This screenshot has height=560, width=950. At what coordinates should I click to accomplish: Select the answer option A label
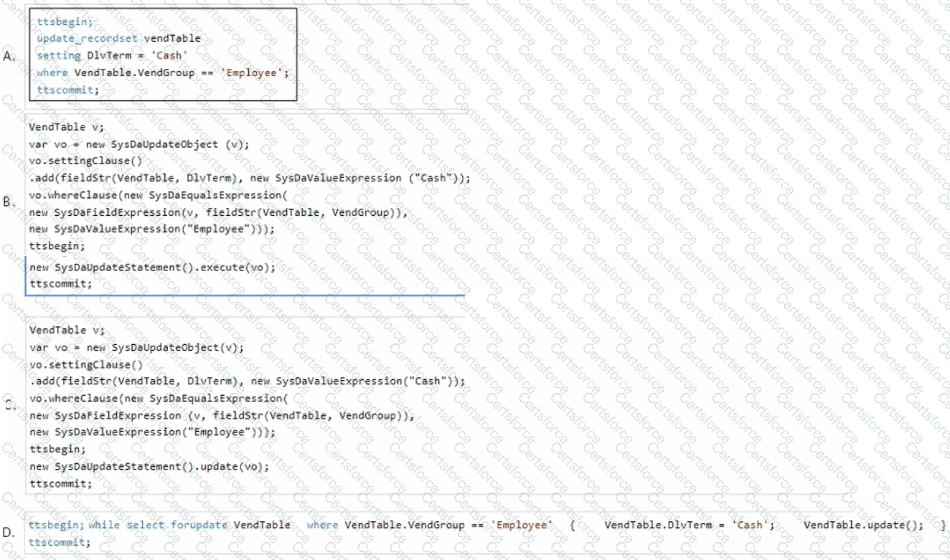pyautogui.click(x=9, y=57)
